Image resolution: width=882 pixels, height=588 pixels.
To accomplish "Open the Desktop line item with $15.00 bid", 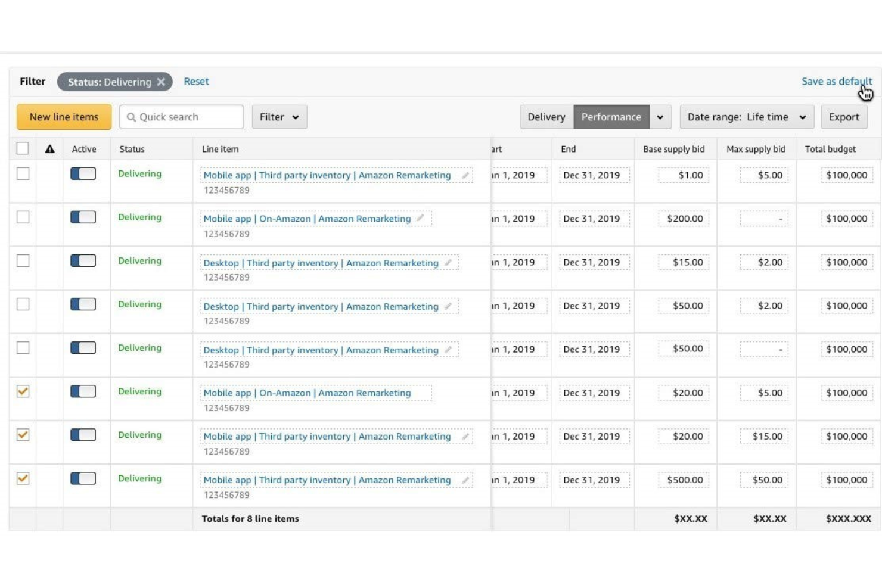I will [321, 263].
